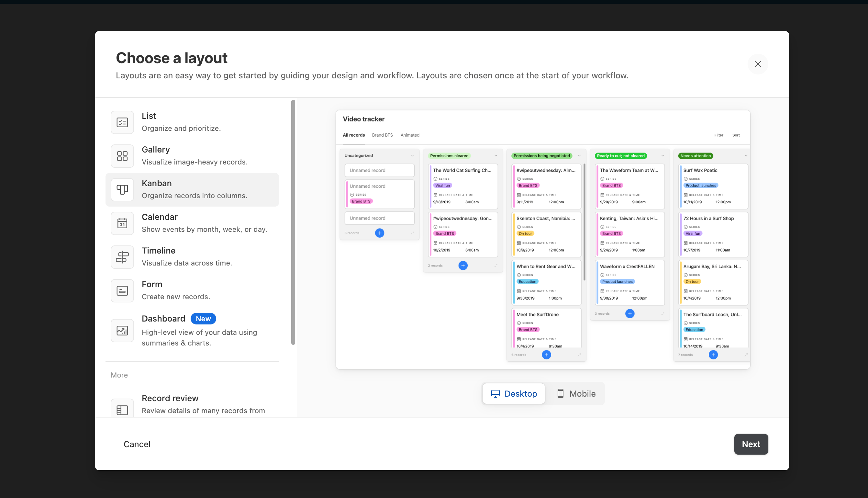Click the Next button
The image size is (868, 498).
(x=751, y=444)
